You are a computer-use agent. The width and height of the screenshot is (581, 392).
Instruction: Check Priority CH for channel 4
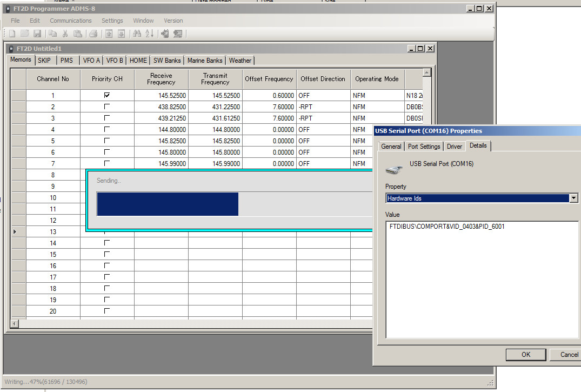coord(106,129)
